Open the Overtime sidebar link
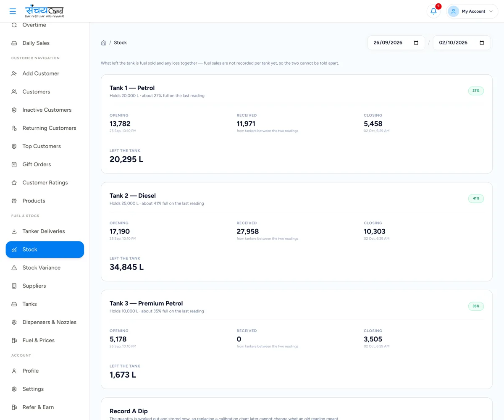504x420 pixels. [x=45, y=25]
